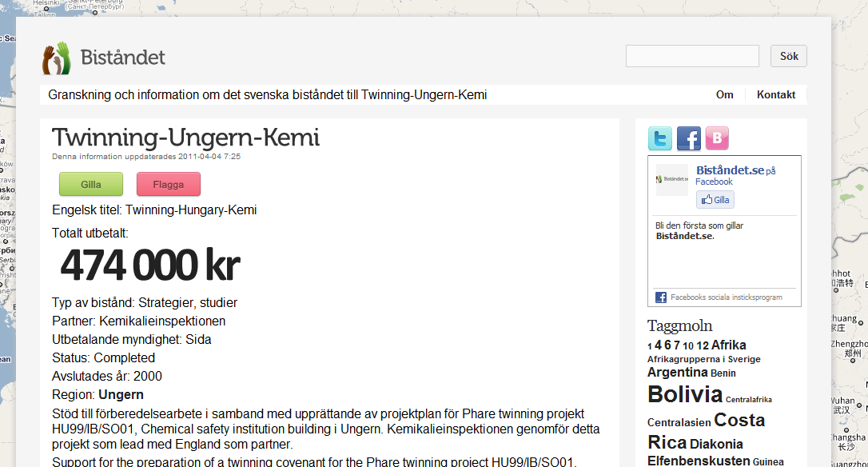Screen dimensions: 868x467
Task: Open the Facebook share icon
Action: click(x=689, y=138)
